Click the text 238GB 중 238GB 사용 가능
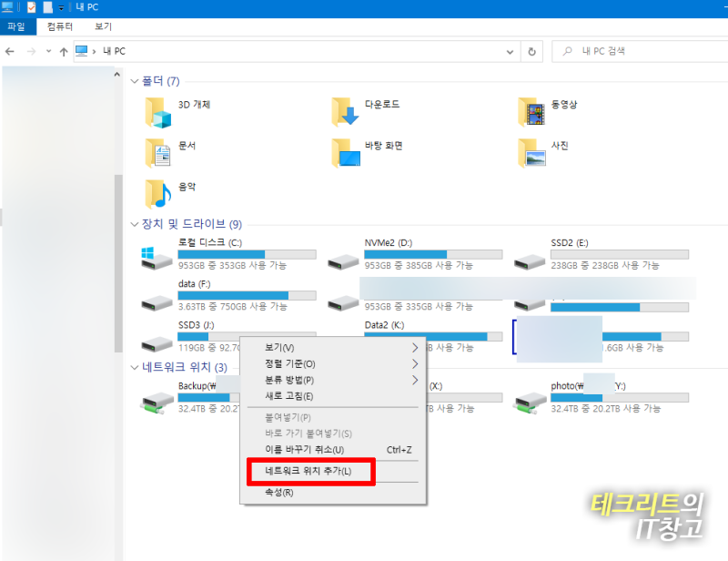728x561 pixels. coord(605,265)
